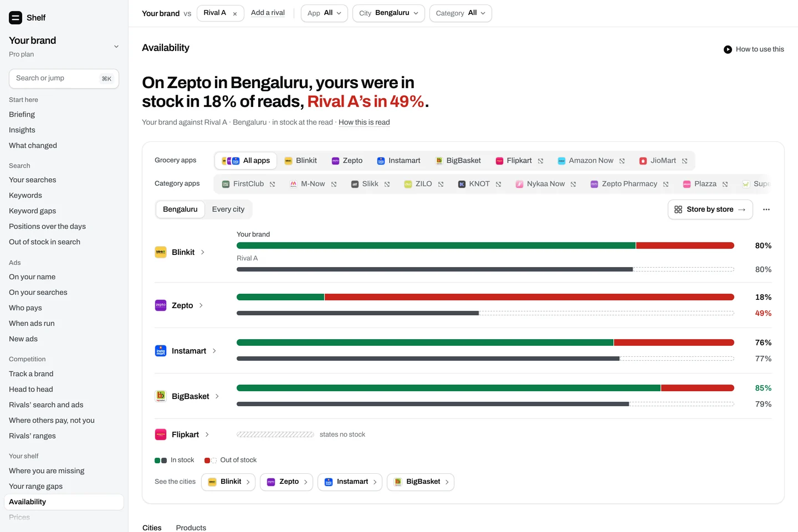Viewport: 798px width, 532px height.
Task: See cities for Blinkit button
Action: pos(228,482)
